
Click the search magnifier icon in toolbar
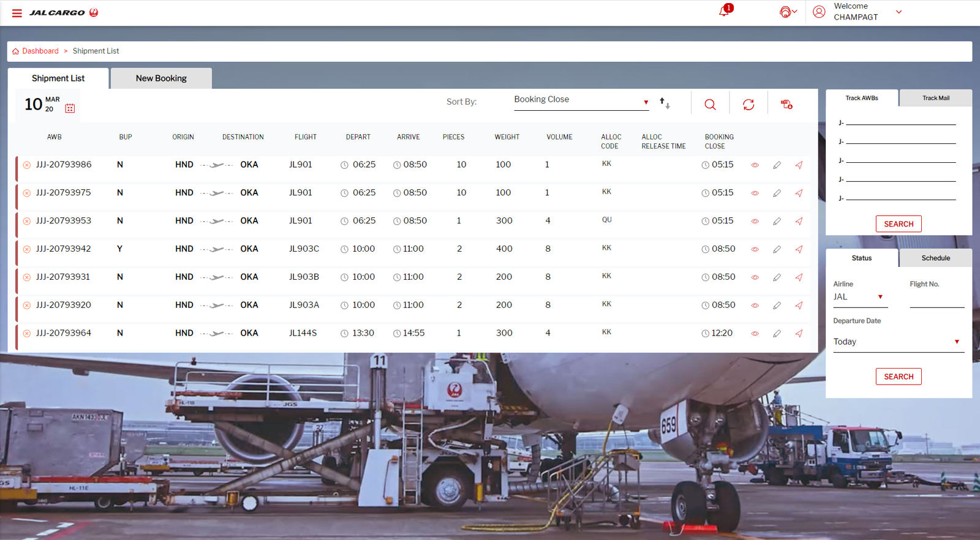(x=710, y=105)
